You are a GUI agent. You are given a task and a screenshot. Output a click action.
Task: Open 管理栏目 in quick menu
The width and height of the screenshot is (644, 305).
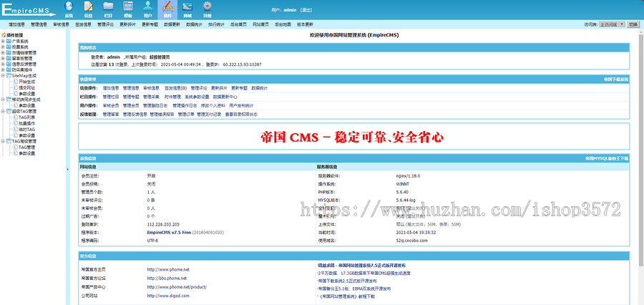click(111, 97)
